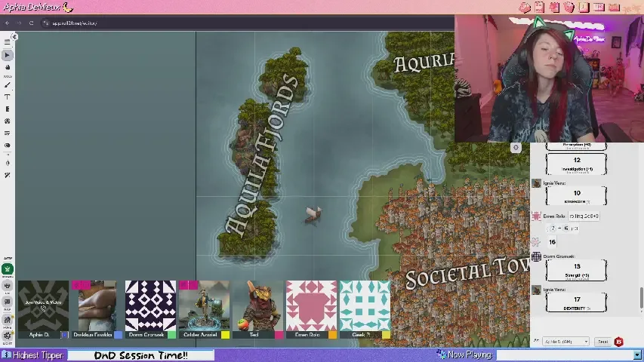Click the red d20 dice roll icon

[619, 342]
